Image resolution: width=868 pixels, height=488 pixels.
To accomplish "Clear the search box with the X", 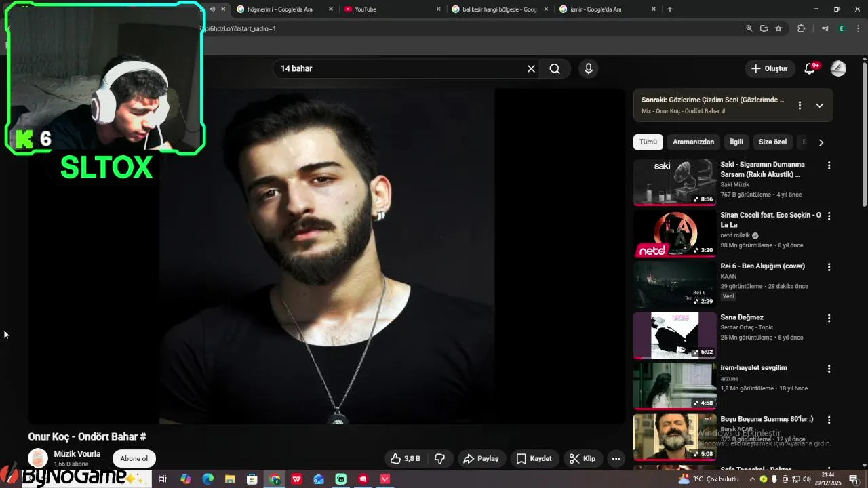I will 531,68.
